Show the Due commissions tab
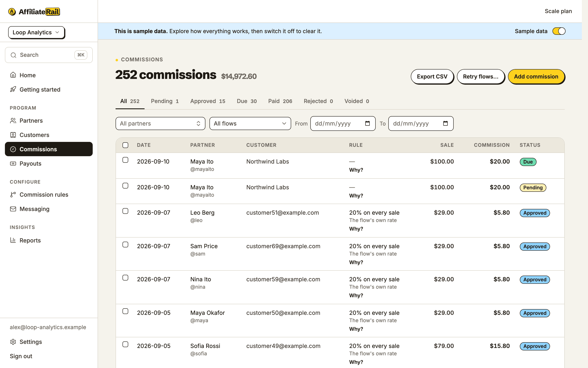 pos(247,101)
